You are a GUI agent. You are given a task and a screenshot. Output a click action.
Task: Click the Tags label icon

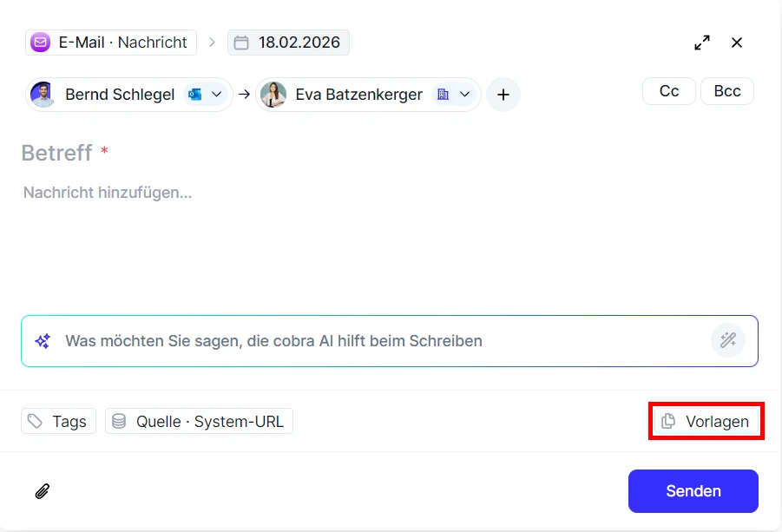(x=34, y=421)
